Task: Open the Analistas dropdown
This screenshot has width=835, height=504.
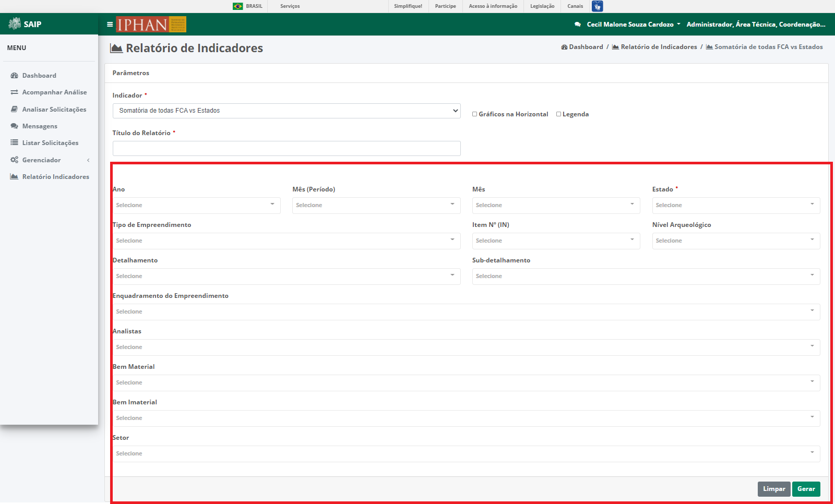Action: [x=467, y=347]
